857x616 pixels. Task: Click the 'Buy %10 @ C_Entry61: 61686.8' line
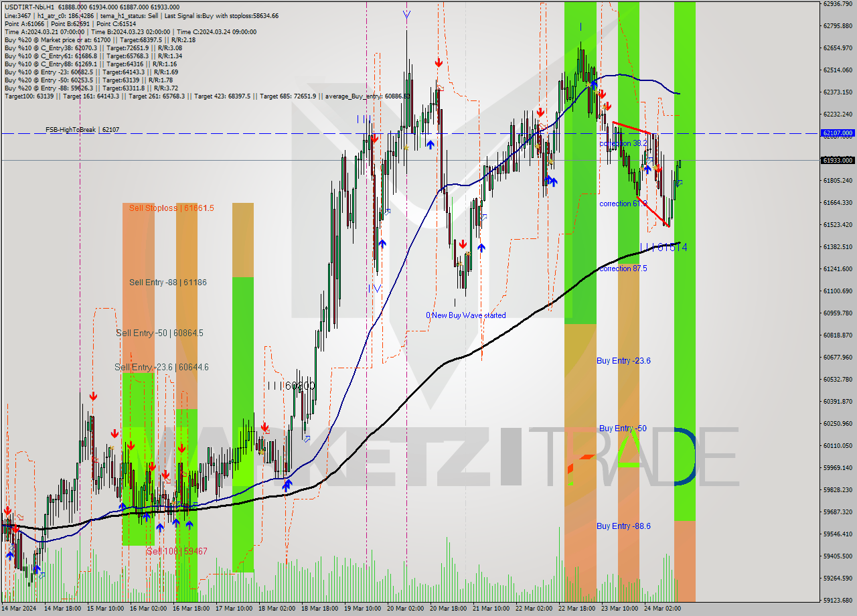(x=93, y=56)
